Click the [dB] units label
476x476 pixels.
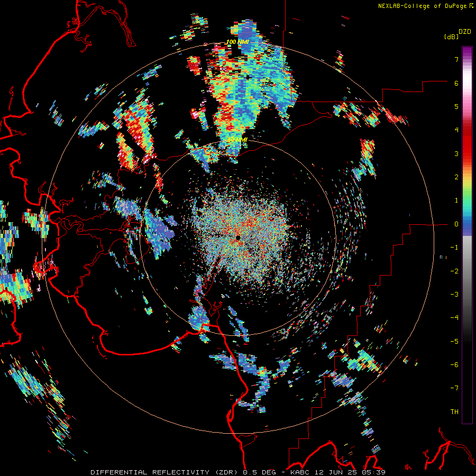pyautogui.click(x=451, y=36)
